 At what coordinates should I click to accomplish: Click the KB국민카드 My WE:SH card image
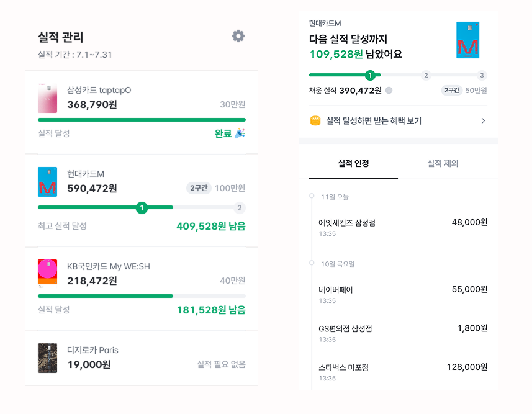click(47, 272)
